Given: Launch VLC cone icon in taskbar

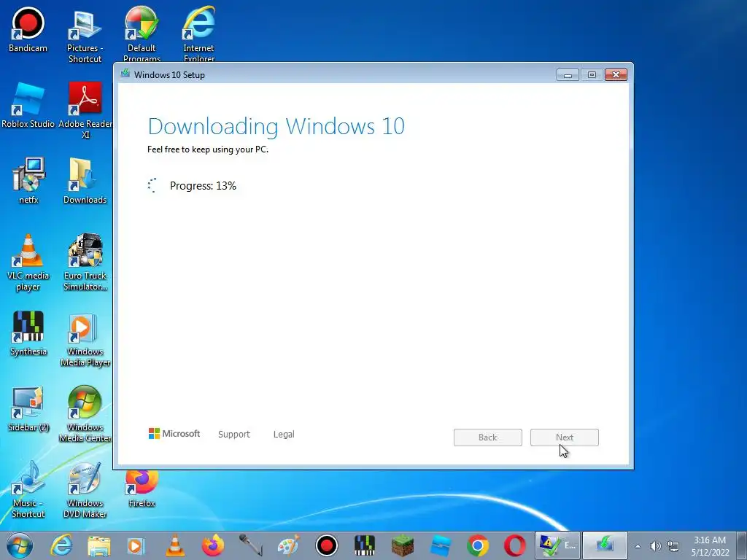Looking at the screenshot, I should [175, 545].
